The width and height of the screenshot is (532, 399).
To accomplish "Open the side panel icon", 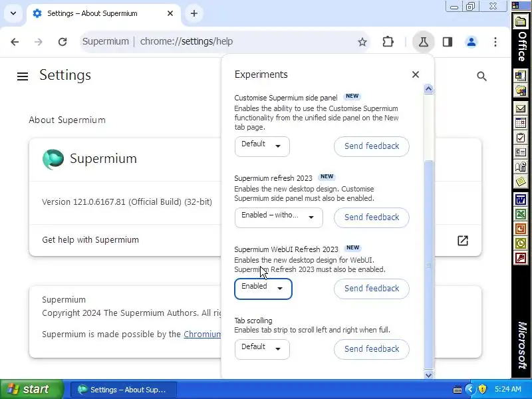I will click(x=448, y=42).
